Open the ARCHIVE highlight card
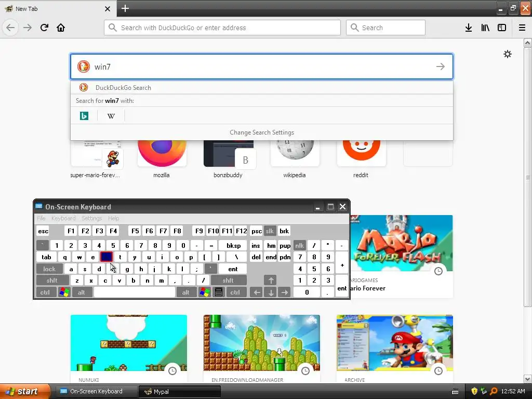 (395, 350)
